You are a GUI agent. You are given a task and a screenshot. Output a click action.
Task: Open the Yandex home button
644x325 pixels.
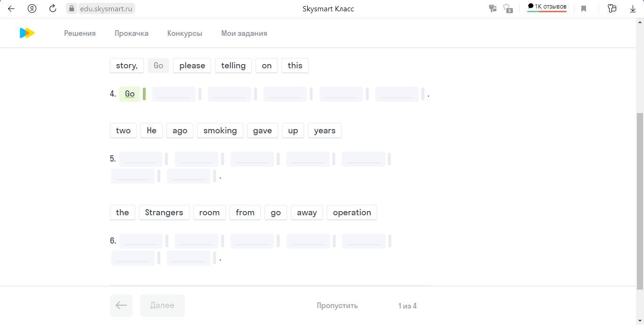[32, 8]
